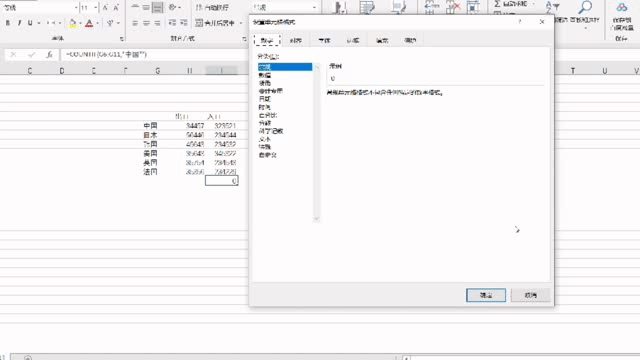This screenshot has width=640, height=360.
Task: Select 日期 category in list
Action: pos(285,99)
